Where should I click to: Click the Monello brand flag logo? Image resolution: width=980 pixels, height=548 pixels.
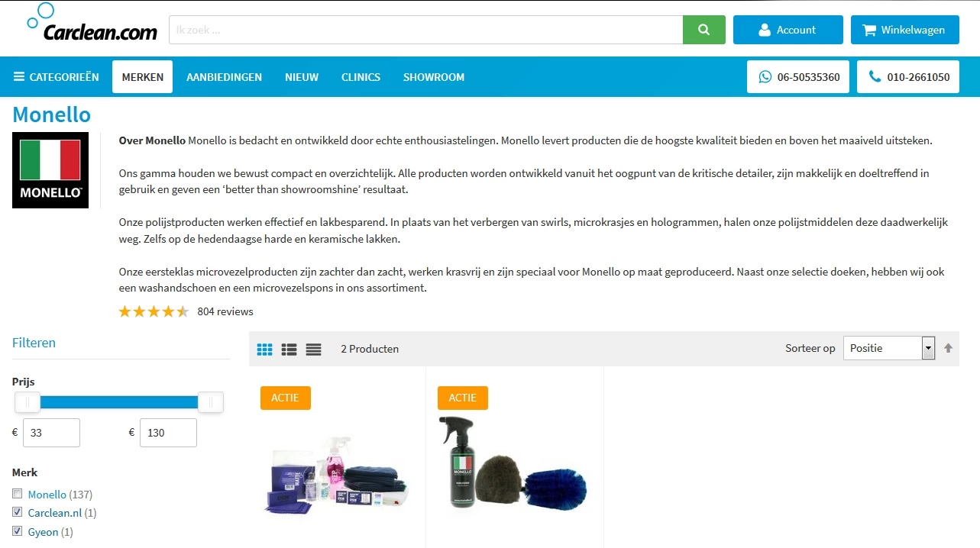point(50,170)
